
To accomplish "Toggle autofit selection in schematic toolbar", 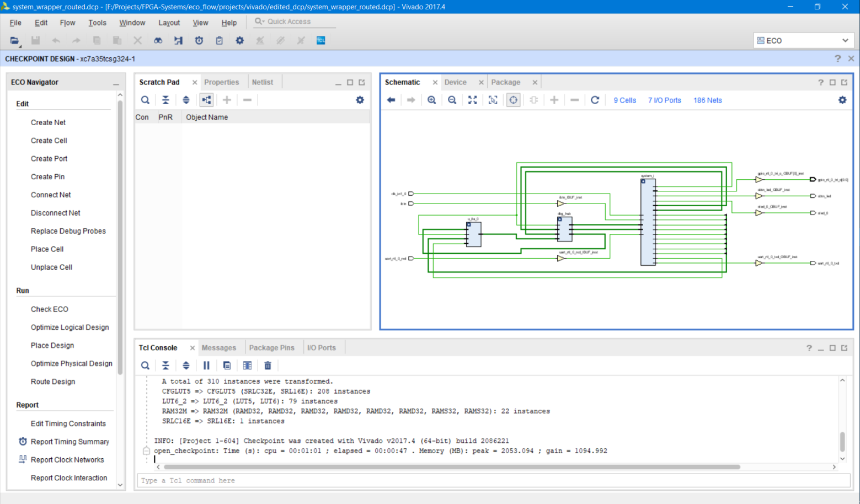I will [513, 100].
